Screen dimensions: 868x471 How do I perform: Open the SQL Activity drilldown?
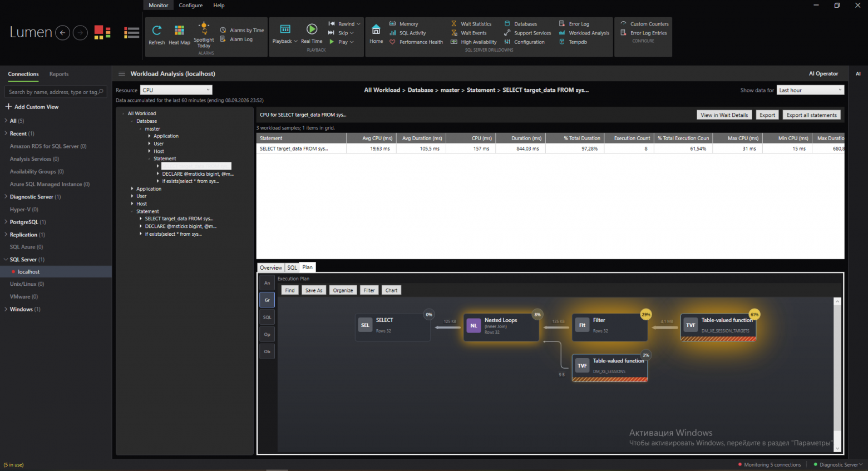408,33
